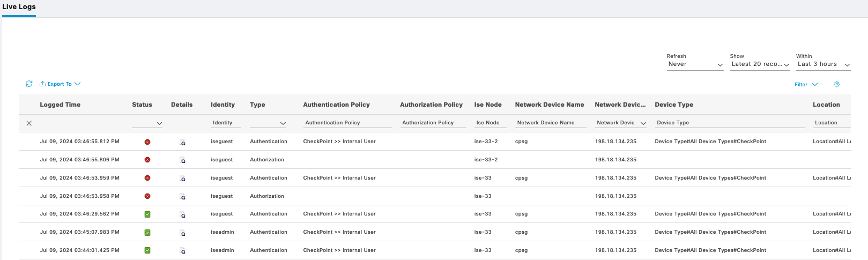This screenshot has width=868, height=260.
Task: Open details icon for 03:46:29.562 PM entry
Action: [182, 214]
